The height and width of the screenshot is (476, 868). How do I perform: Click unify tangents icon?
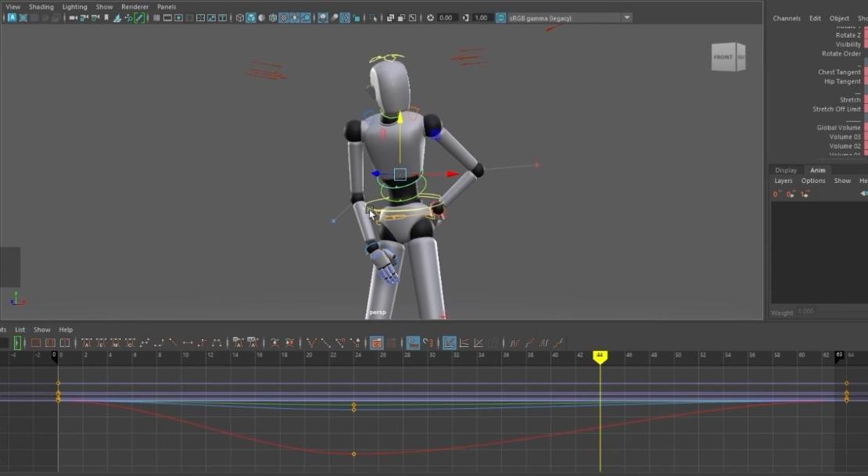click(326, 343)
